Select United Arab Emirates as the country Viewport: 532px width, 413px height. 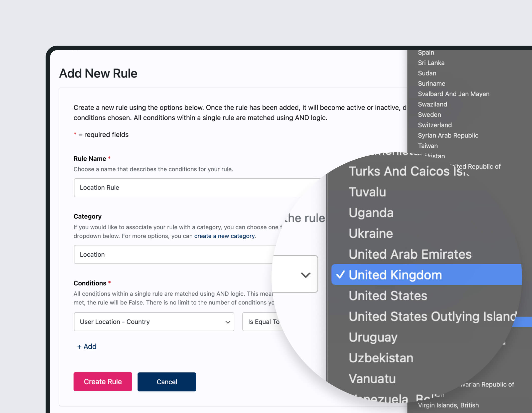tap(410, 254)
